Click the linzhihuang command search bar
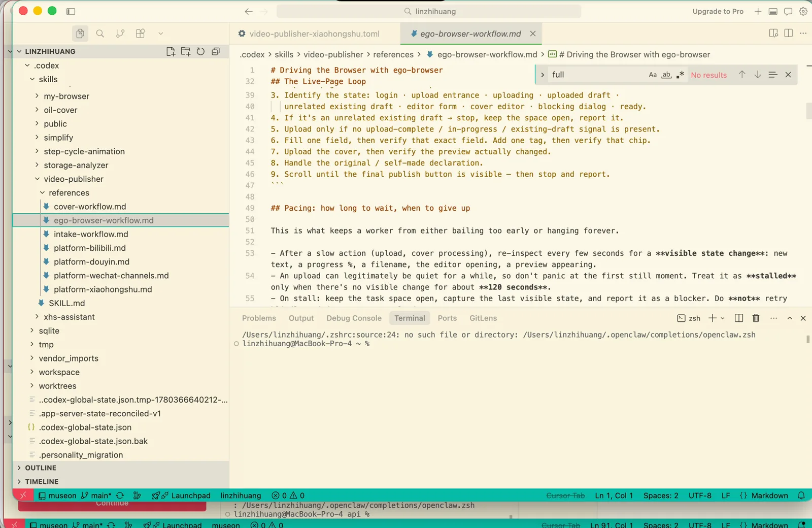Image resolution: width=812 pixels, height=528 pixels. pyautogui.click(x=429, y=11)
